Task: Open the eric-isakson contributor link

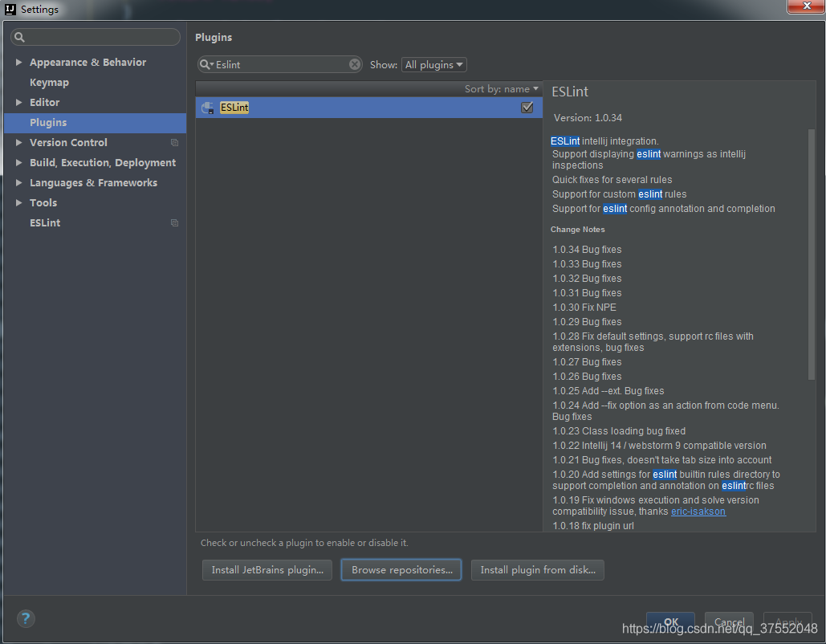Action: (x=698, y=511)
